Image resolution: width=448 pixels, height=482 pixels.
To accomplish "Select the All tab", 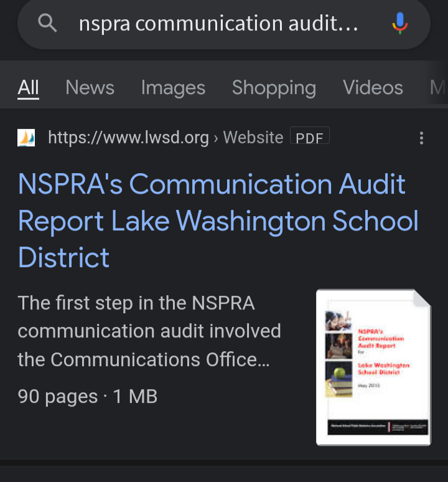I will pos(28,88).
